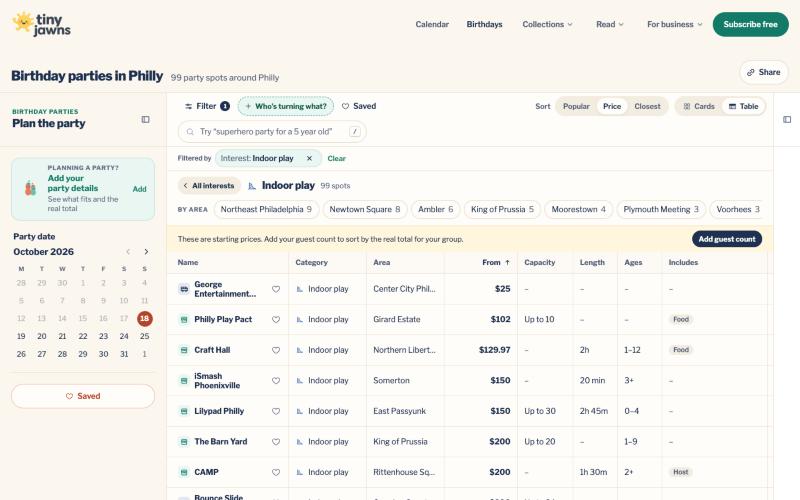Click the Host tag in CAMP row

[680, 472]
